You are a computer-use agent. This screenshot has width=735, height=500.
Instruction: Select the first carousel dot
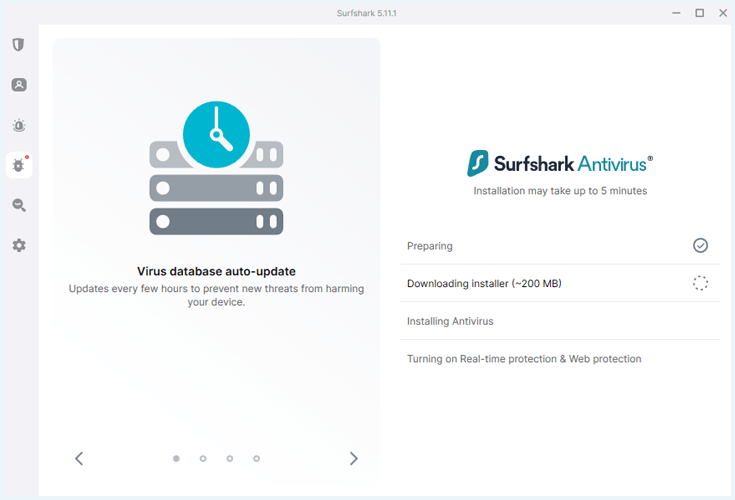tap(176, 458)
